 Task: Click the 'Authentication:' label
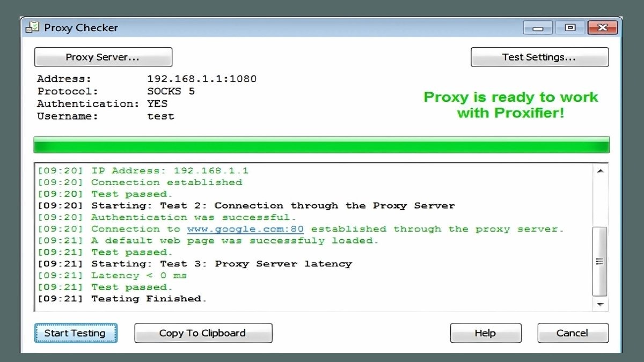(x=89, y=104)
